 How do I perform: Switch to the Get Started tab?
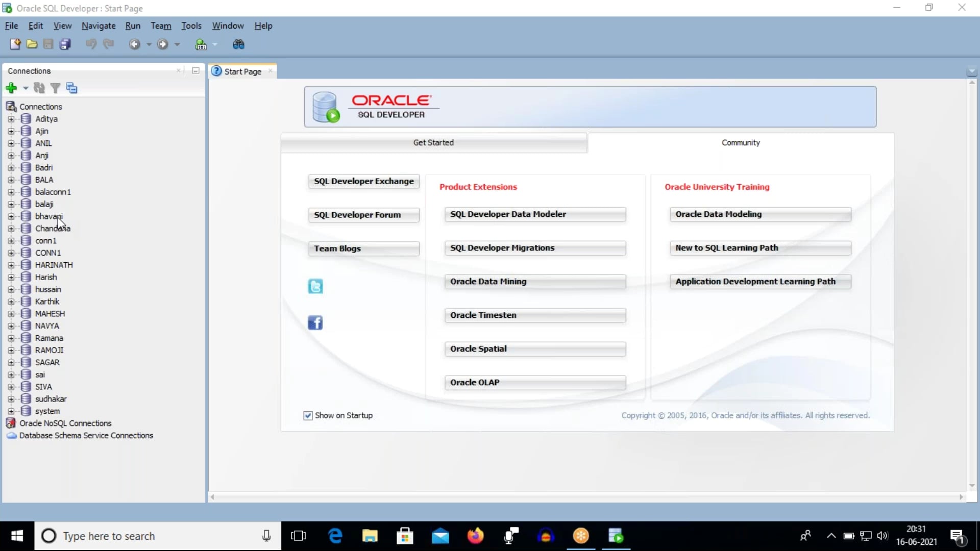[x=433, y=142]
